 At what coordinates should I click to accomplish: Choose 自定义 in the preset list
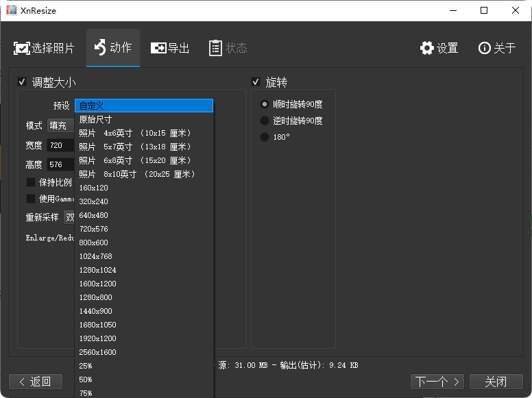point(144,105)
